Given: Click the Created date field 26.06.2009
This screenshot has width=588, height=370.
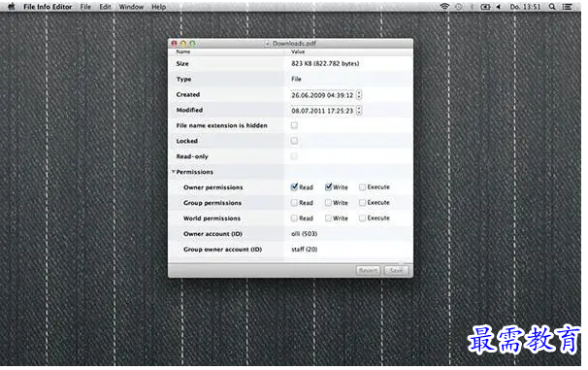Looking at the screenshot, I should 322,95.
